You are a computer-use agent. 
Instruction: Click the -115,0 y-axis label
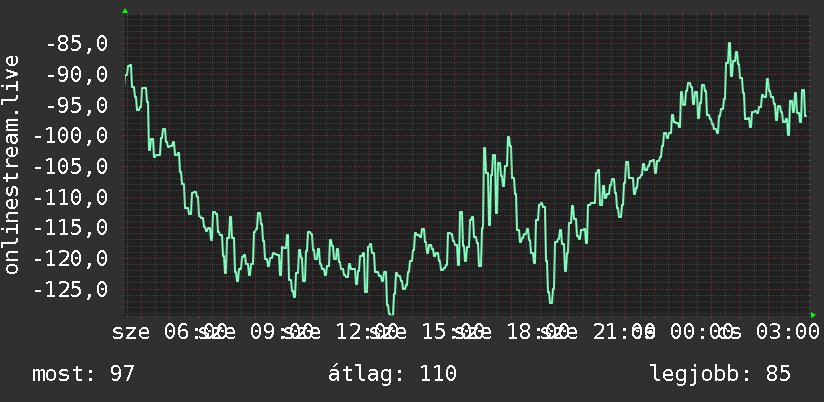(70, 228)
